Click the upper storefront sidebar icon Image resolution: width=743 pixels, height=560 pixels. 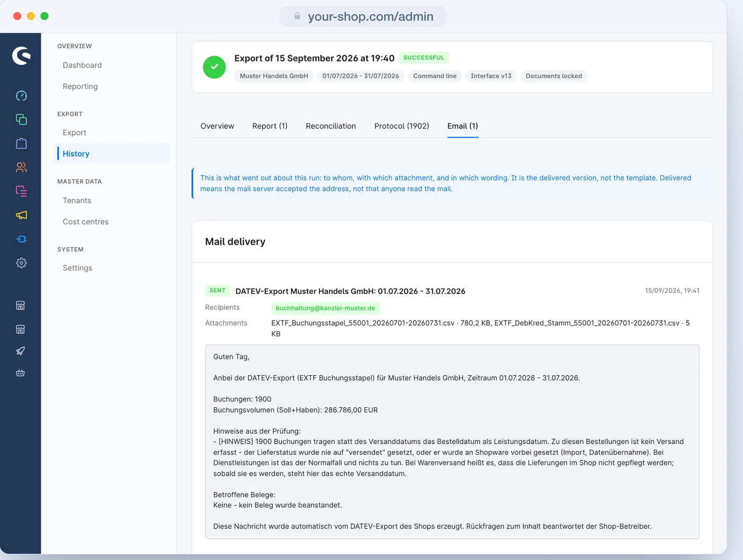pyautogui.click(x=21, y=305)
